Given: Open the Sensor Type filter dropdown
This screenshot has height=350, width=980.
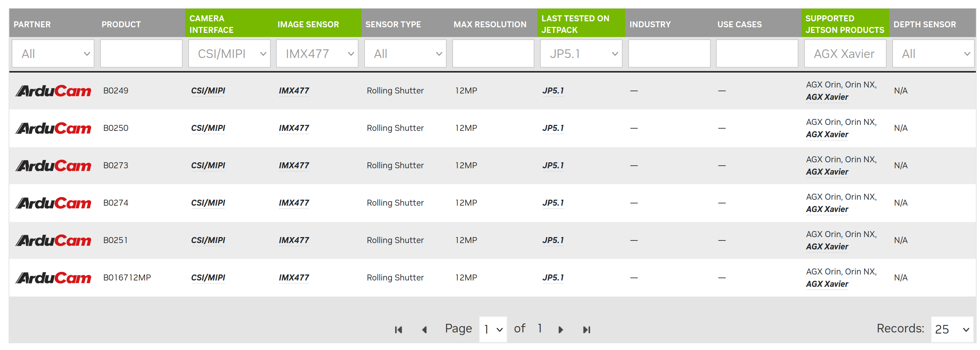Looking at the screenshot, I should click(x=405, y=54).
